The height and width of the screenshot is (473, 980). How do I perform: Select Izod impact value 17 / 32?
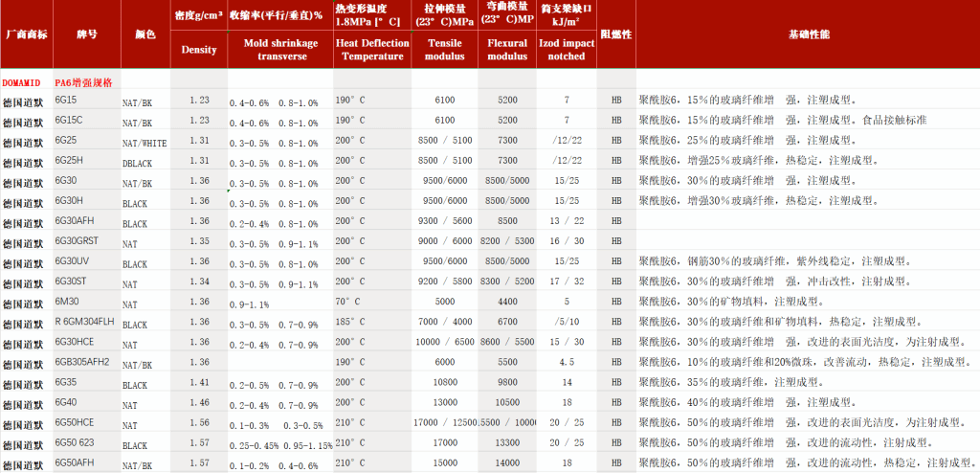point(567,281)
